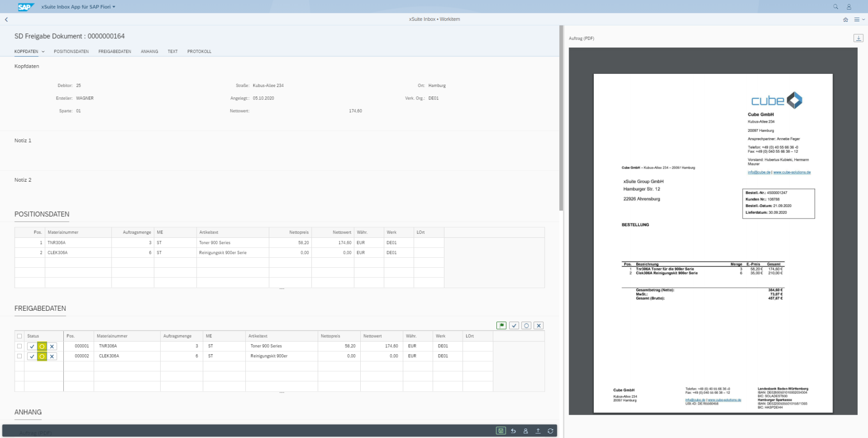
Task: Expand the Kopfdaten dropdown chevron
Action: pos(43,52)
